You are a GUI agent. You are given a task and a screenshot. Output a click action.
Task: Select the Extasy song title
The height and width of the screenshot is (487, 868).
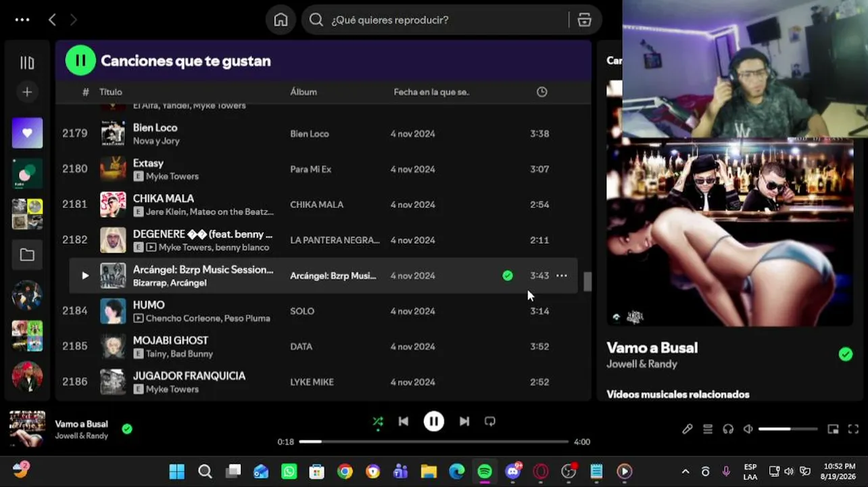(148, 163)
